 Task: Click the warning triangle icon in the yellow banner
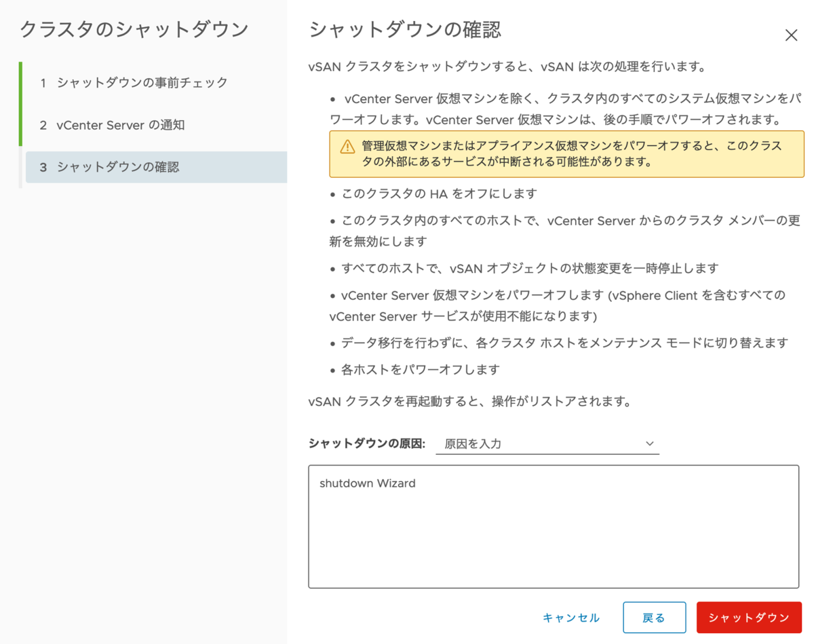point(347,147)
